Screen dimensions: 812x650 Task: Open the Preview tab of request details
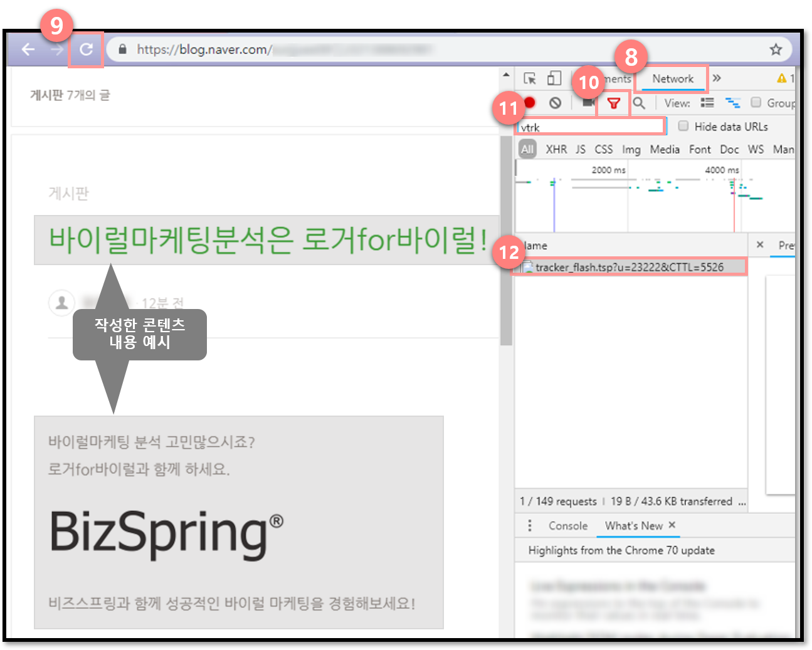[x=786, y=245]
